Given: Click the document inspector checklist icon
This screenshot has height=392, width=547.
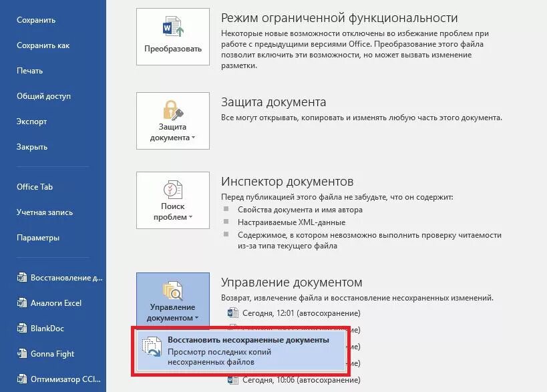Looking at the screenshot, I should pos(173,190).
